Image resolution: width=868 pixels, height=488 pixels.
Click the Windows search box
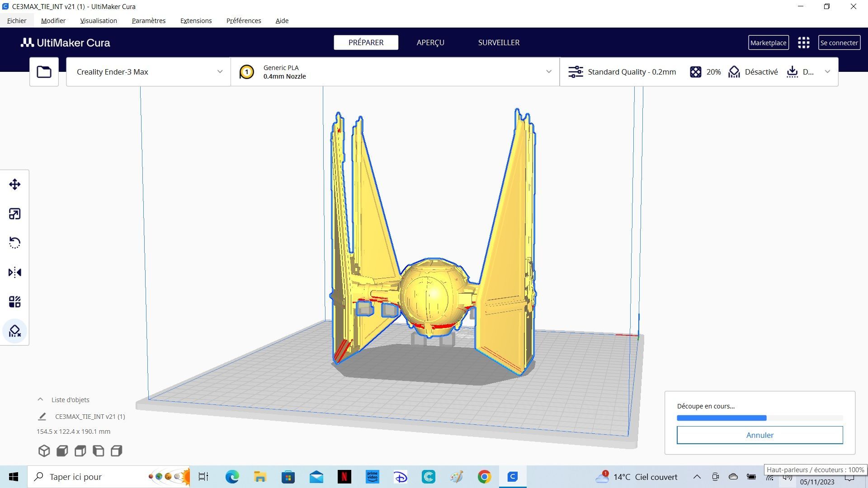pyautogui.click(x=108, y=477)
